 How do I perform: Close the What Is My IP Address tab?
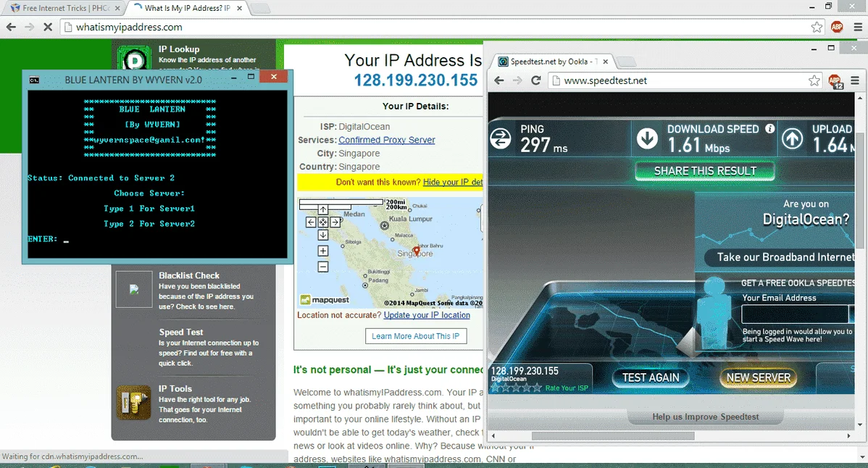click(239, 8)
